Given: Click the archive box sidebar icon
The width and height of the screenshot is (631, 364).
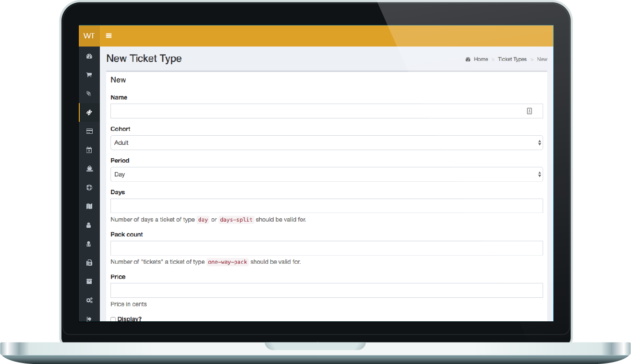Looking at the screenshot, I should [89, 282].
